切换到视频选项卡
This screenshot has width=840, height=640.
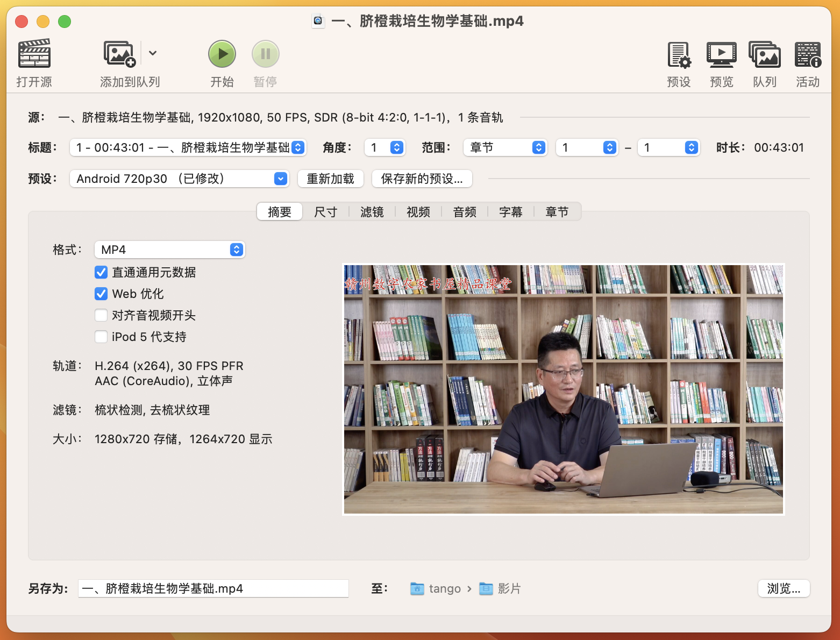(x=418, y=211)
